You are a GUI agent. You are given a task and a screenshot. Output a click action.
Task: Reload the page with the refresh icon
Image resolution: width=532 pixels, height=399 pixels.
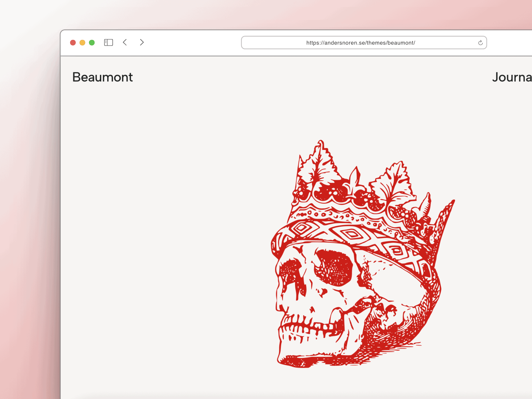[x=480, y=43]
